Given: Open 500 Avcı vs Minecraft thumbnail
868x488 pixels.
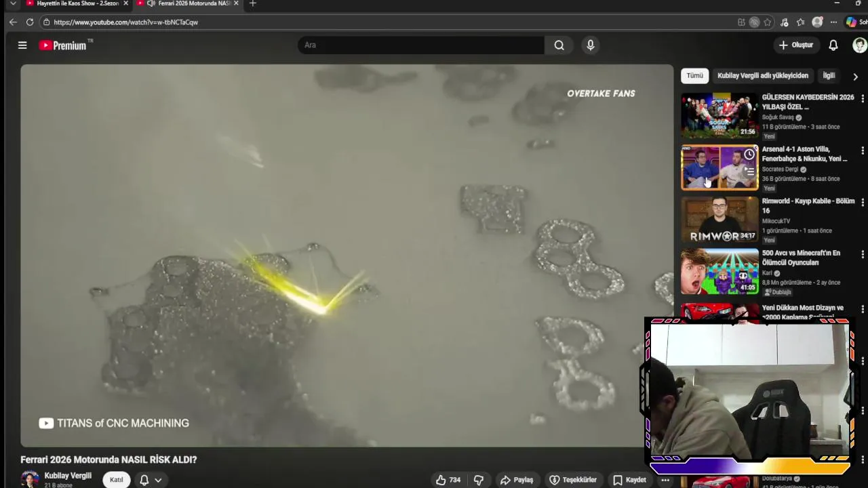Looking at the screenshot, I should click(719, 271).
